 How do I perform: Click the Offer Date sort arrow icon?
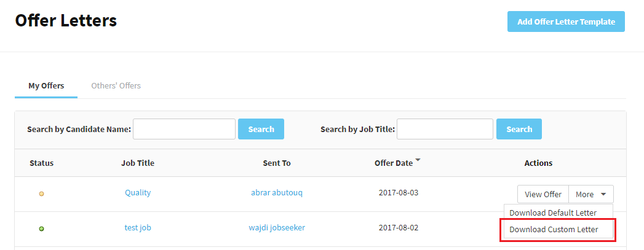[418, 160]
